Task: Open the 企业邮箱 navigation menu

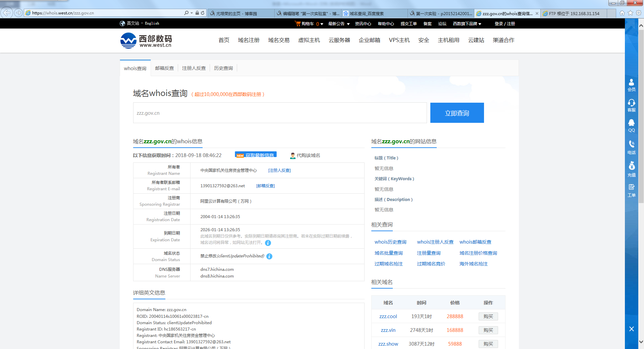Action: tap(370, 40)
